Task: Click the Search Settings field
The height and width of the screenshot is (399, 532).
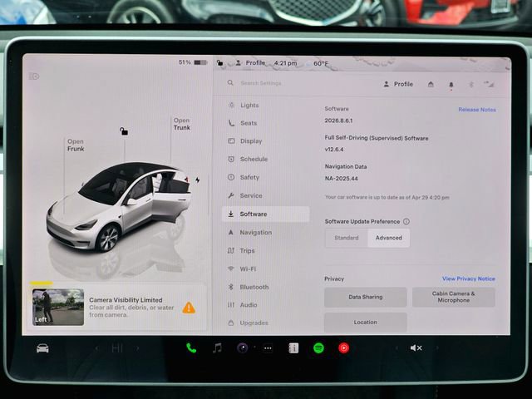Action: coord(261,83)
